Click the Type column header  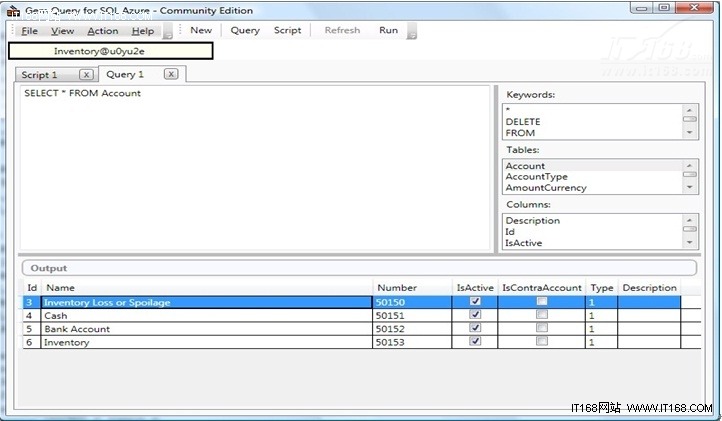tap(602, 288)
